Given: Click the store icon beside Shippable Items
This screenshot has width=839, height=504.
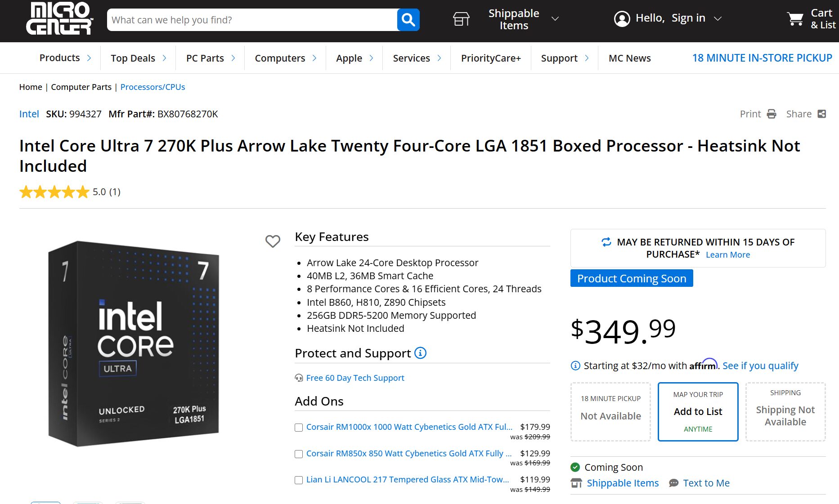Looking at the screenshot, I should [461, 19].
